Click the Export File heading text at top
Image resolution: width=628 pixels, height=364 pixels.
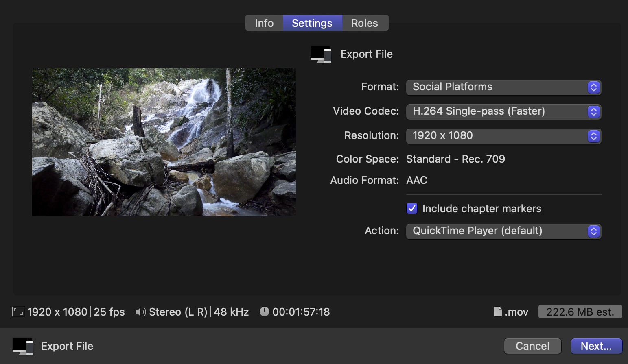point(367,54)
